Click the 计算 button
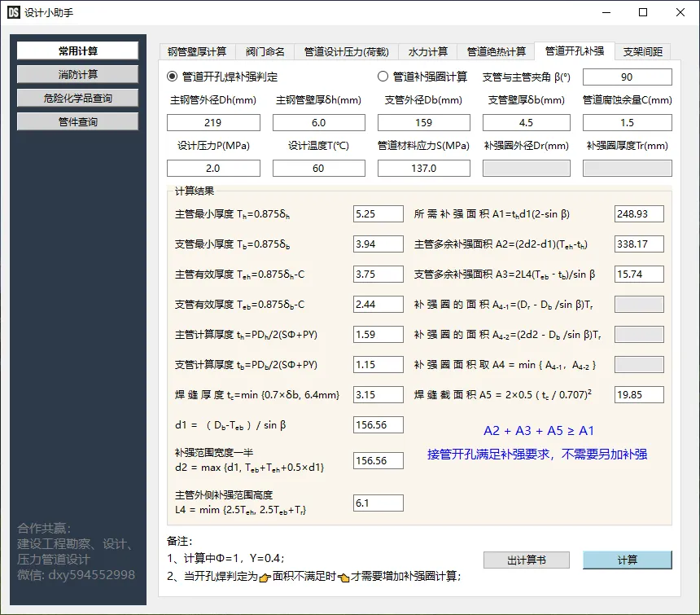The image size is (700, 615). (x=628, y=560)
